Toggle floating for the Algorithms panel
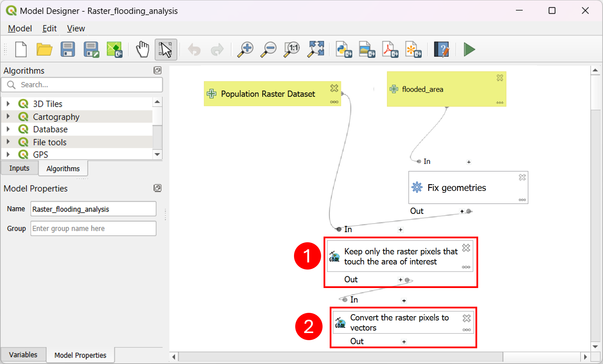The image size is (603, 364). click(157, 70)
